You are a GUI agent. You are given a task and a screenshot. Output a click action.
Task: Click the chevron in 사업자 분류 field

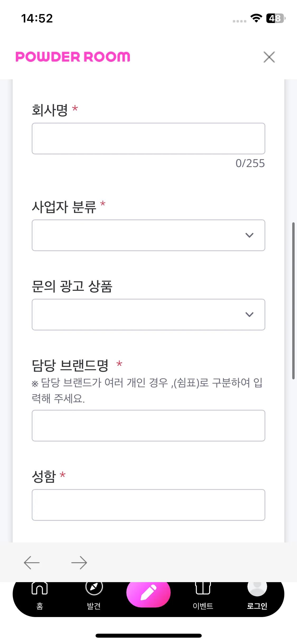[x=249, y=235]
